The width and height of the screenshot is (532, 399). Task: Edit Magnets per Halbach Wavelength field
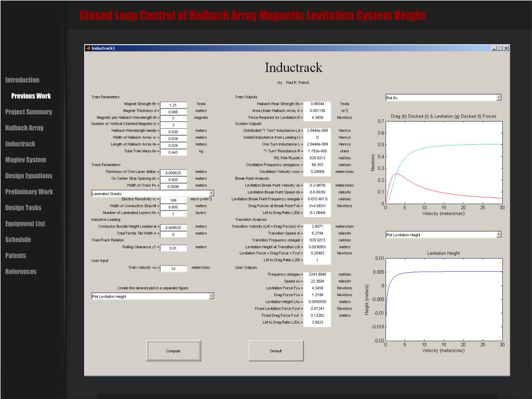click(x=174, y=118)
